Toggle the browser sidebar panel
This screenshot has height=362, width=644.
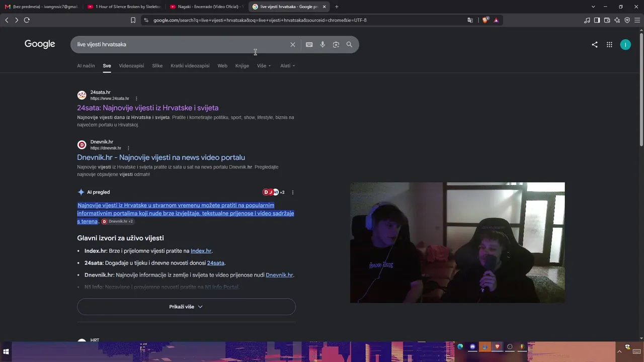coord(597,20)
